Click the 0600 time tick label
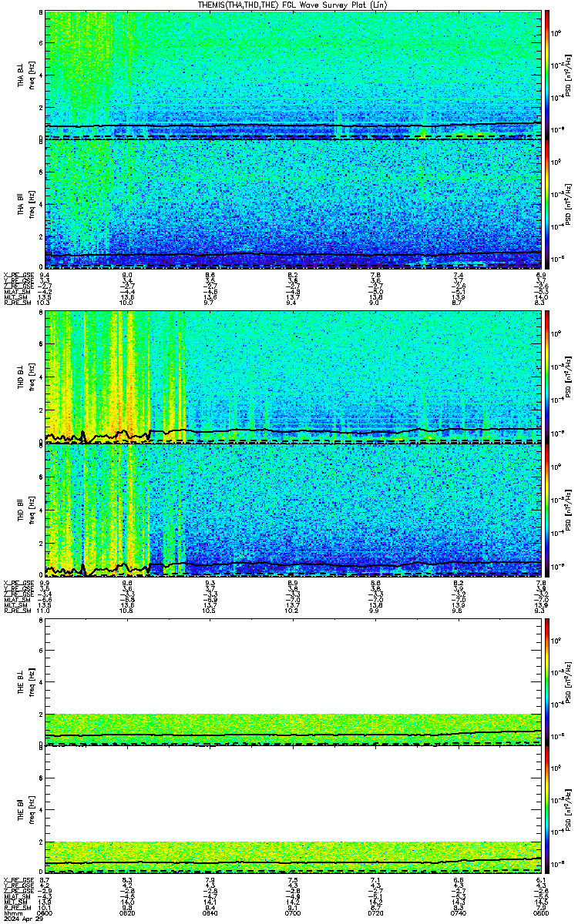 tap(45, 913)
